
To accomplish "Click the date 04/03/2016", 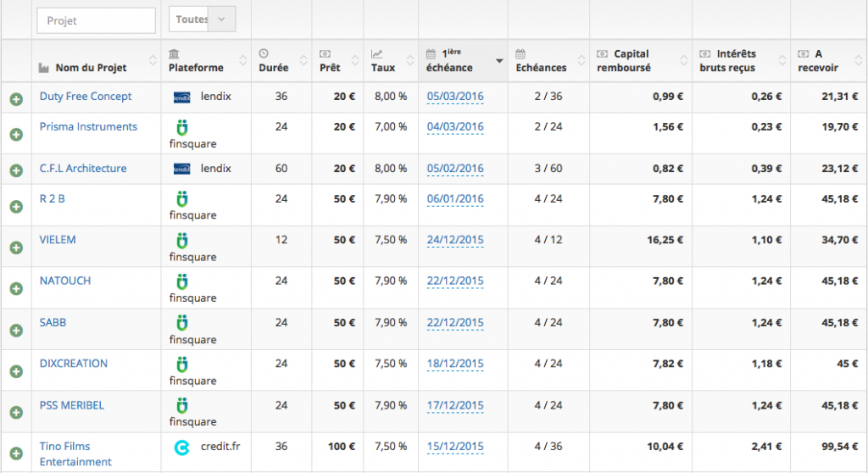I will point(455,127).
